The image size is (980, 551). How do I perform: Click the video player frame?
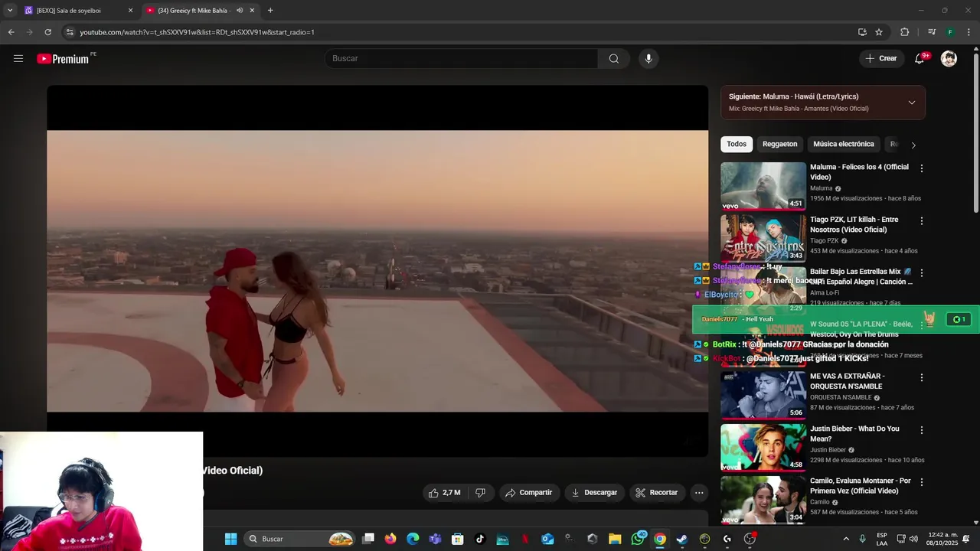pos(377,271)
